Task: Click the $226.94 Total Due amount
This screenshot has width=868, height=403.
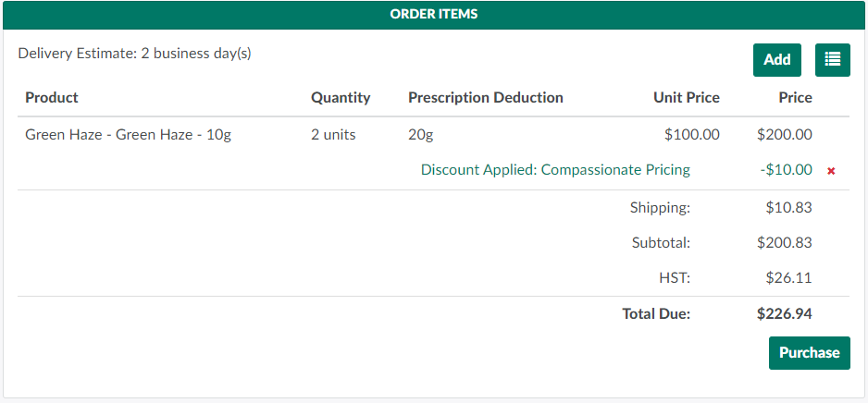Action: [x=784, y=314]
